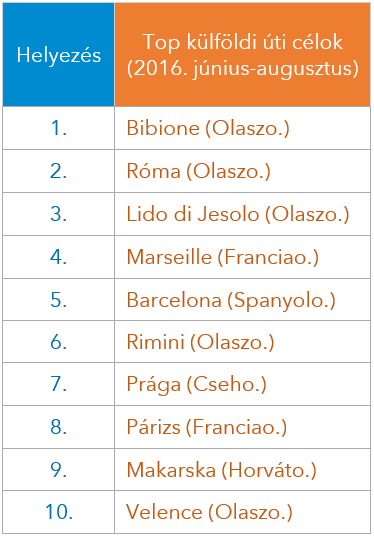
Task: Select the Barcelona (Spanyolo.) cell
Action: 243,300
